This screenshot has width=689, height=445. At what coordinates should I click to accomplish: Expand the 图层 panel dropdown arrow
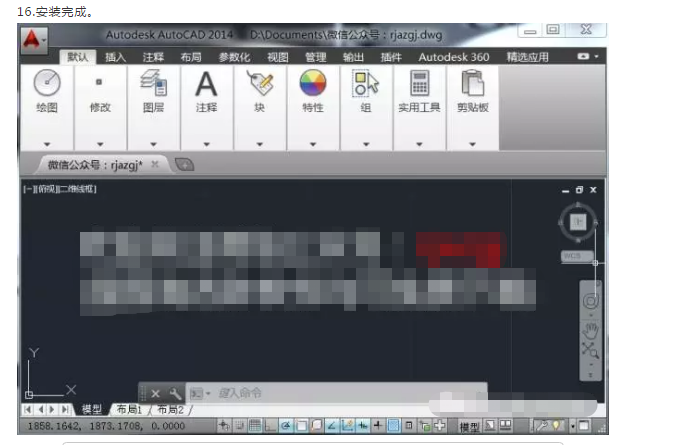[x=153, y=144]
